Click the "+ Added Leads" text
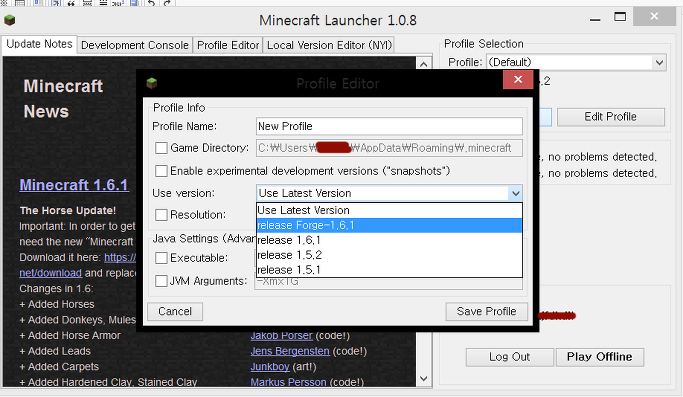683x397 pixels. [x=55, y=351]
